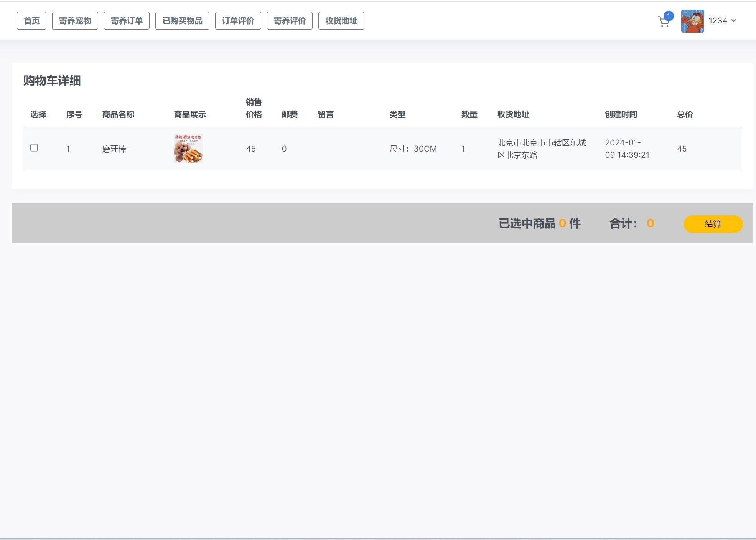
Task: Click the 总价 column header
Action: coord(685,114)
